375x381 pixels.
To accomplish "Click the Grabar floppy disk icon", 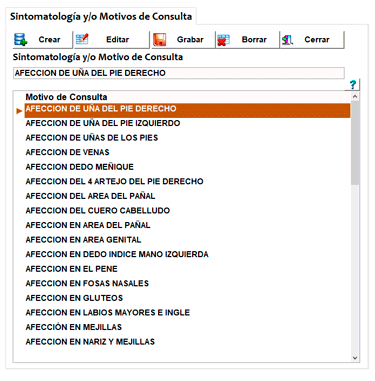I will (160, 39).
